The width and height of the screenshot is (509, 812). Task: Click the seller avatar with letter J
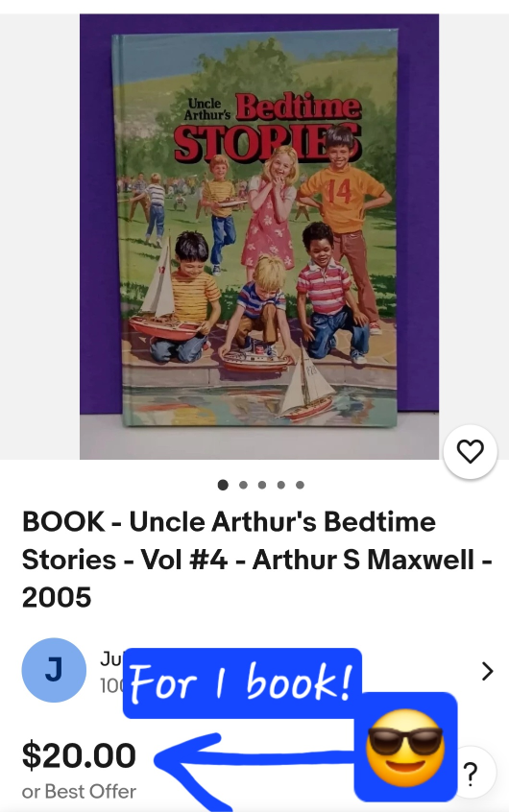(x=54, y=670)
